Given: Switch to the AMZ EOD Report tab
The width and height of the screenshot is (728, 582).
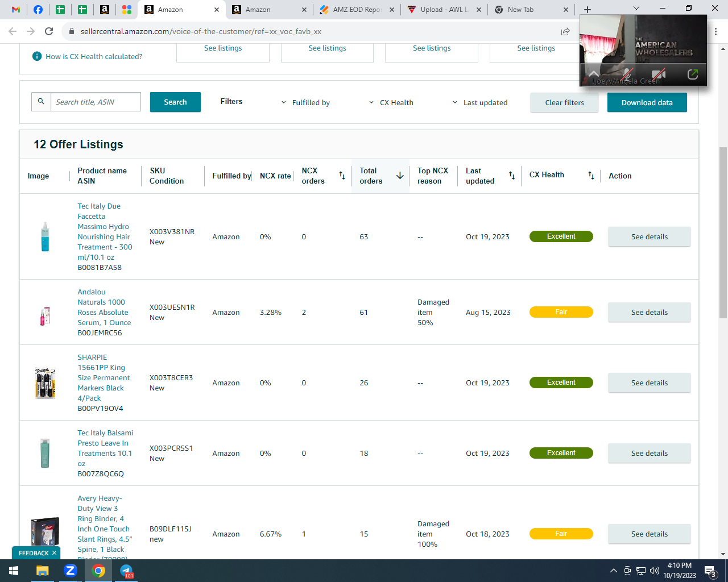Looking at the screenshot, I should tap(357, 10).
